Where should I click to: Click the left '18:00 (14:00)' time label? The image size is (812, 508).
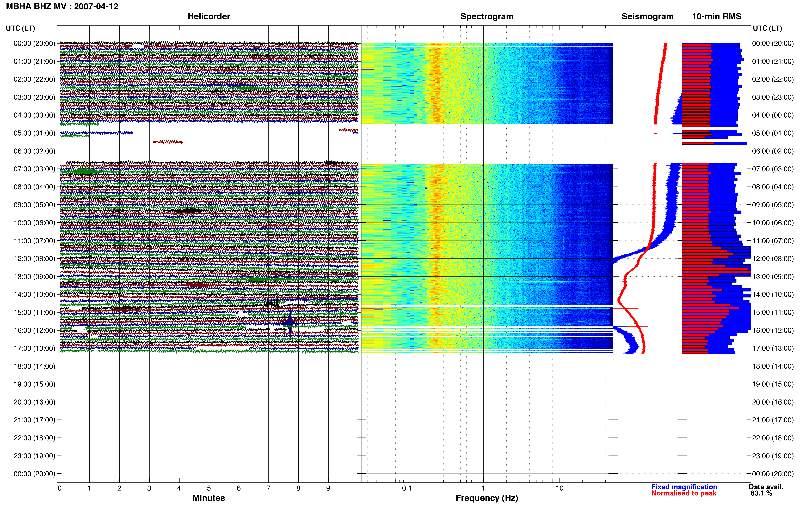(34, 366)
